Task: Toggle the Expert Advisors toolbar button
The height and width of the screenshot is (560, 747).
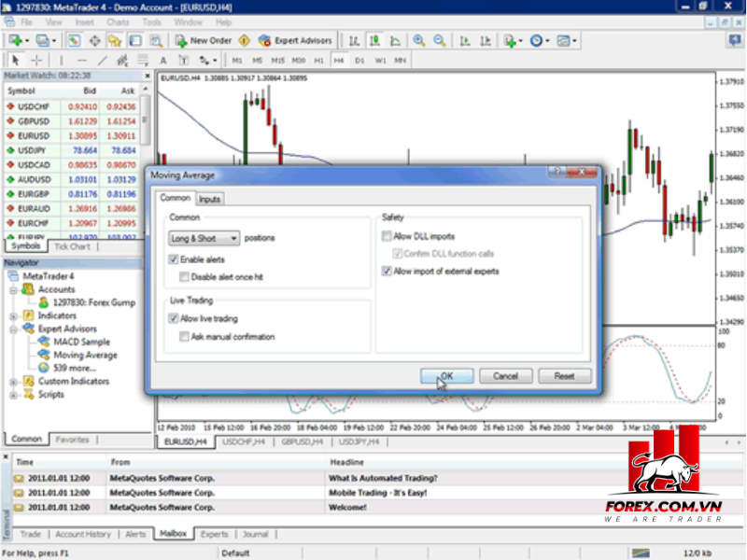Action: tap(295, 41)
